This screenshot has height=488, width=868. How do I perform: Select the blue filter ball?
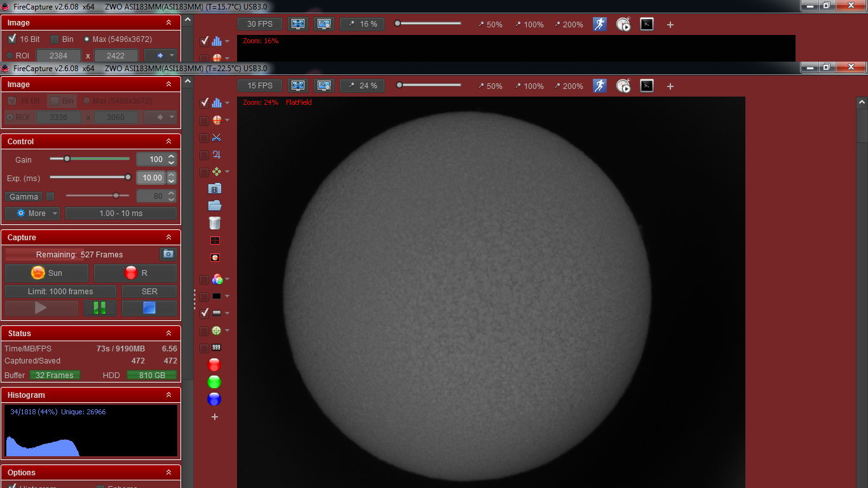214,399
